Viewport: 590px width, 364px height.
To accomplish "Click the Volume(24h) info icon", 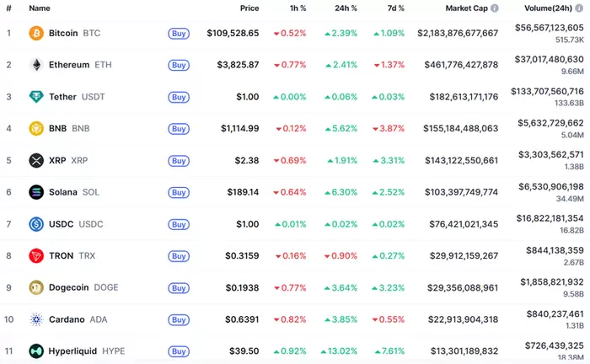I will click(578, 8).
